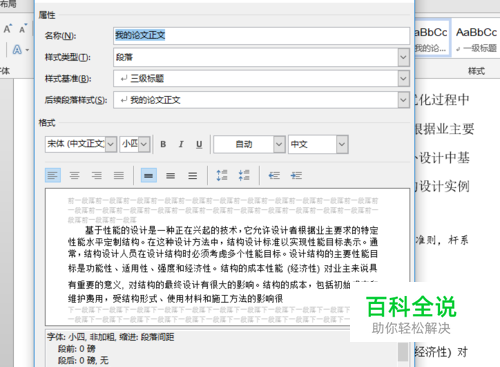Viewport: 500px width, 367px height.
Task: Click the 样式 group label in ribbon
Action: 476,71
